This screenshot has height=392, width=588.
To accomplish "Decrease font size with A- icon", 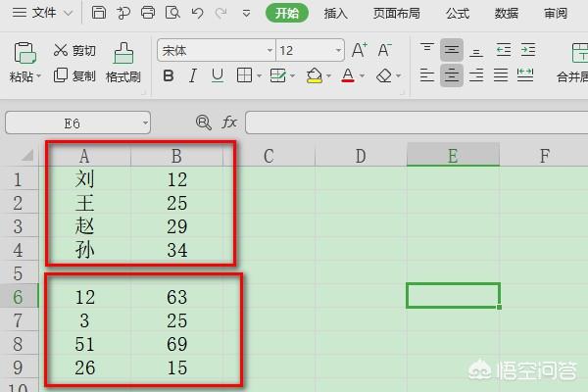I will click(384, 50).
